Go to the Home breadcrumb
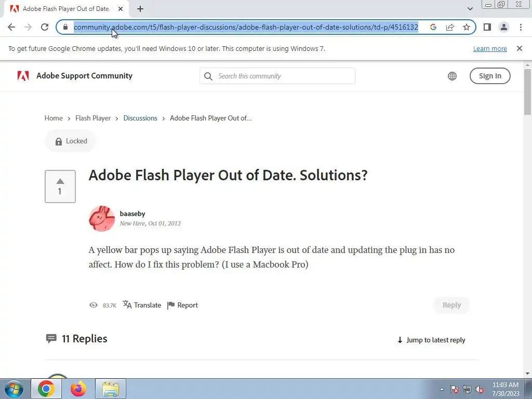Viewport: 532px width, 399px height. point(54,118)
